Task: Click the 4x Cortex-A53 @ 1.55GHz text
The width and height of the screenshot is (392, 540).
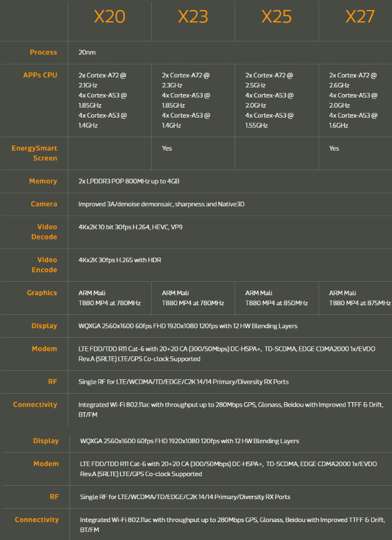Action: [x=269, y=120]
